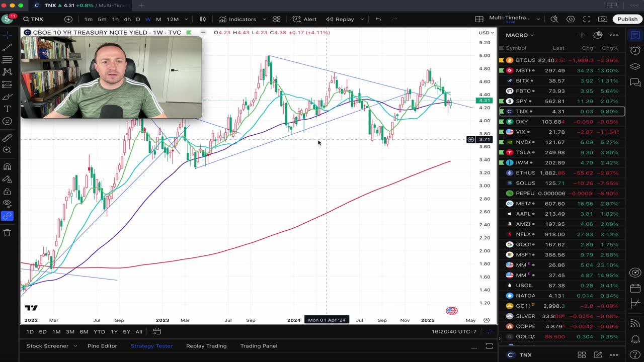This screenshot has width=644, height=362.
Task: Expand the MACRO watchlist dropdown
Action: pos(520,35)
